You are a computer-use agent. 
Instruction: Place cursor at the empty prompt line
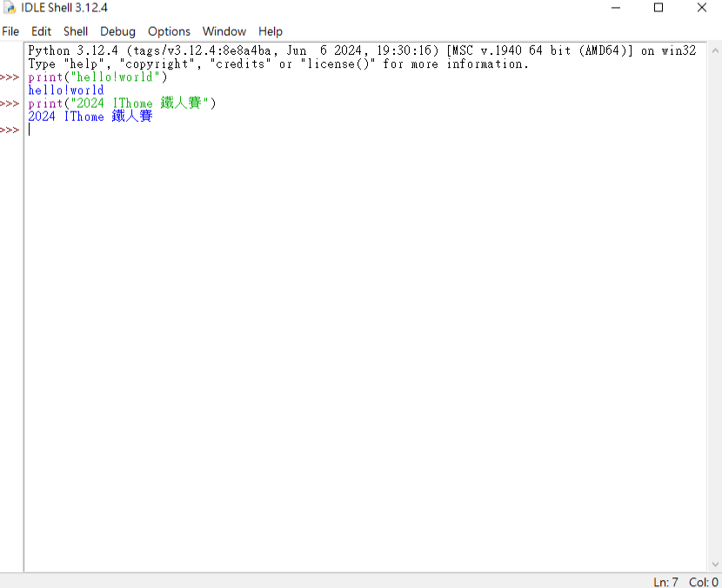pos(366,130)
